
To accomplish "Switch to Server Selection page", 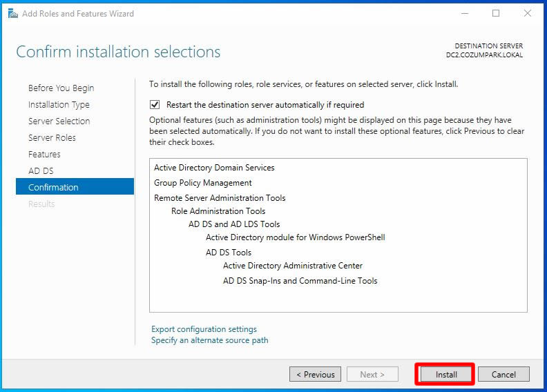I will [x=59, y=121].
